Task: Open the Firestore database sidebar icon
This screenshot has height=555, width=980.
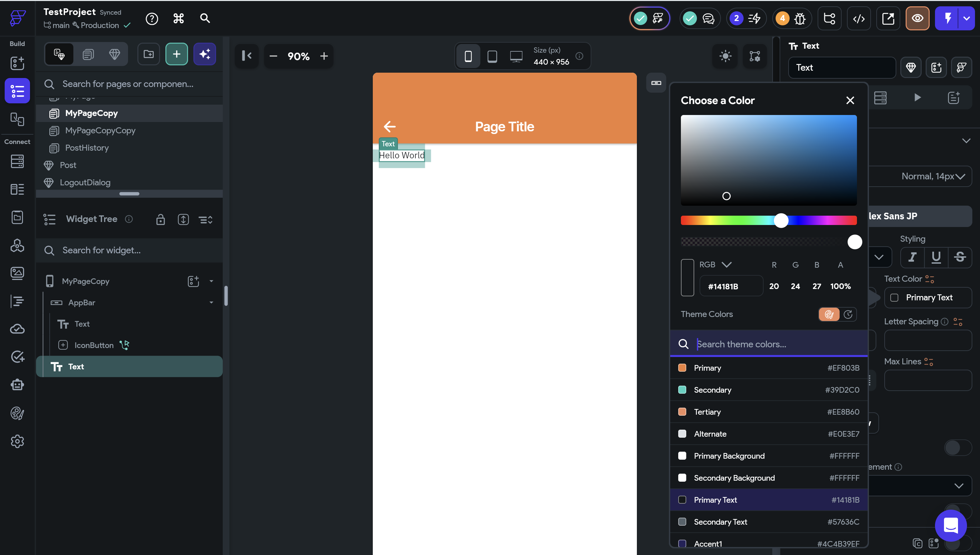Action: coord(17,161)
